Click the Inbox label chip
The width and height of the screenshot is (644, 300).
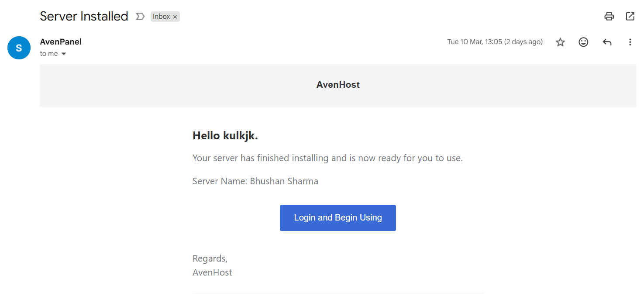(x=162, y=16)
